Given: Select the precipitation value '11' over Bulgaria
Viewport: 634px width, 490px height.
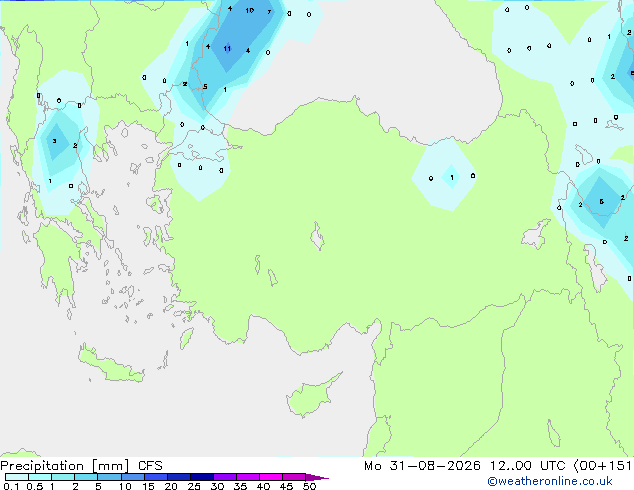Looking at the screenshot, I should [x=227, y=49].
